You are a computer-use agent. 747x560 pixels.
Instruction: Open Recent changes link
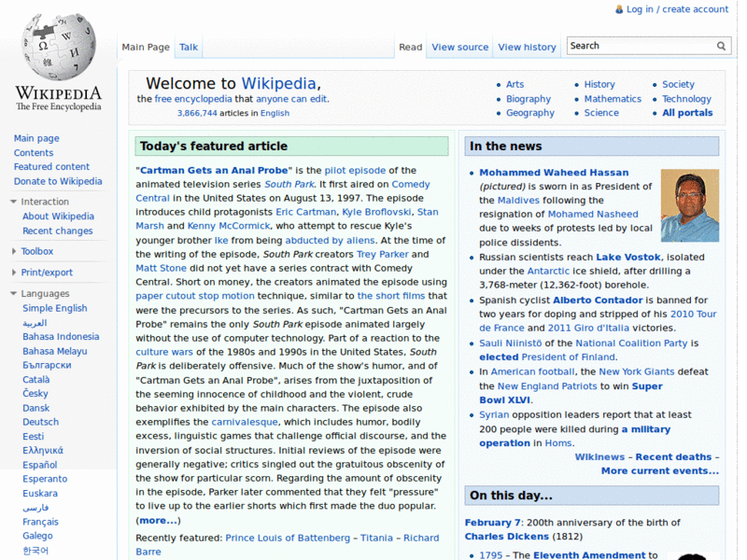click(x=58, y=231)
